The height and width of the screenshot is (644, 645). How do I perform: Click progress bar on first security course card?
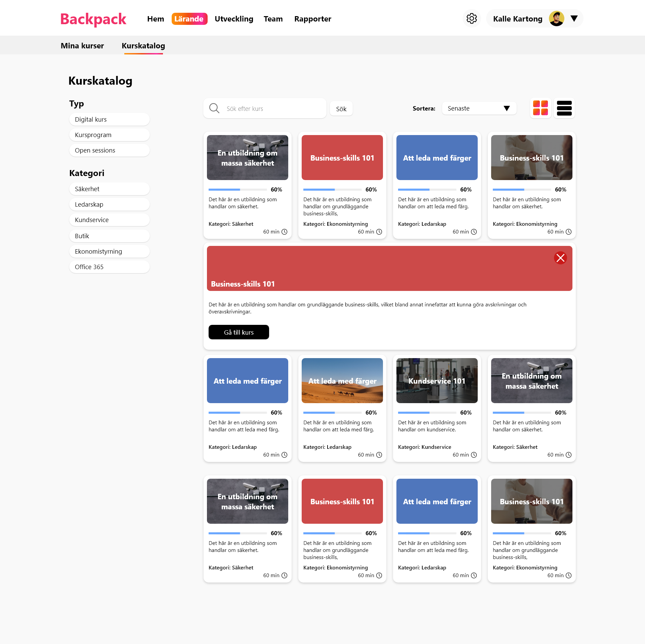click(x=238, y=190)
